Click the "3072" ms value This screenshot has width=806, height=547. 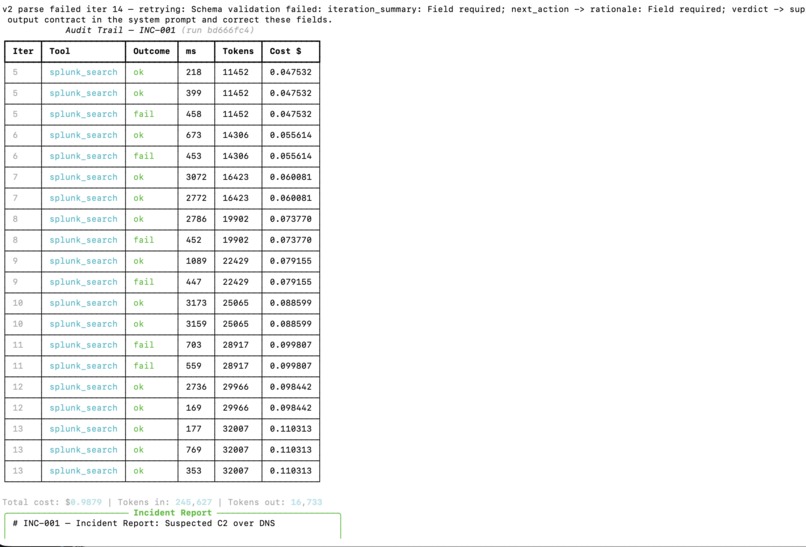click(196, 177)
